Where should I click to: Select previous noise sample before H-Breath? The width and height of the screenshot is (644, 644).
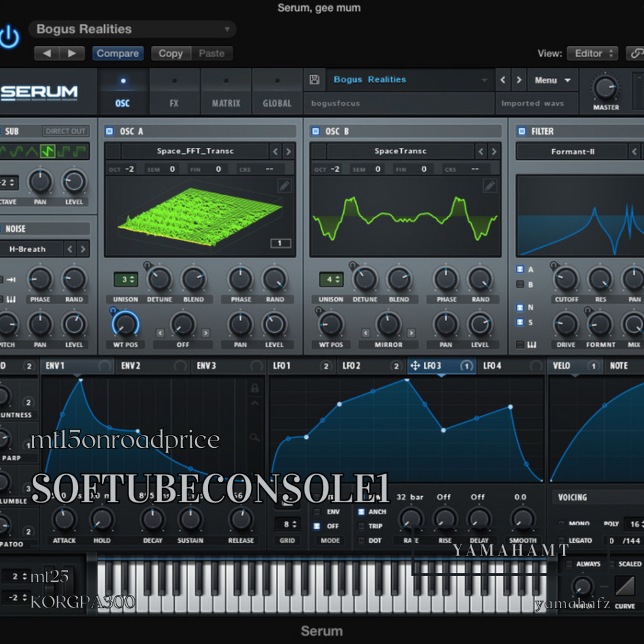(x=70, y=249)
